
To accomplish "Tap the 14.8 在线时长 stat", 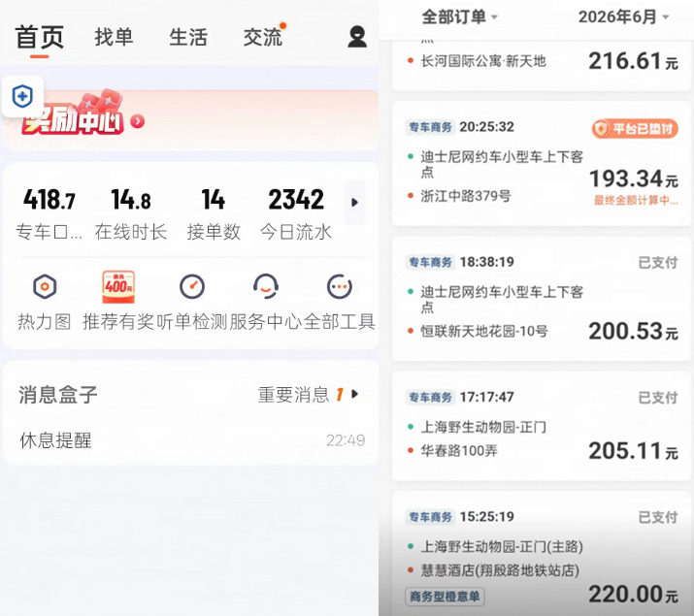I will click(131, 214).
